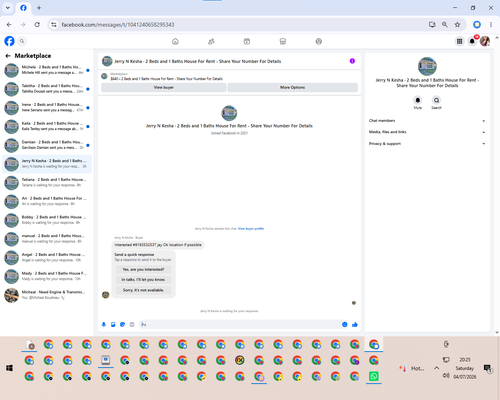Show hidden system tray icons chevron
Viewport: 500px width, 400px height.
point(436,368)
